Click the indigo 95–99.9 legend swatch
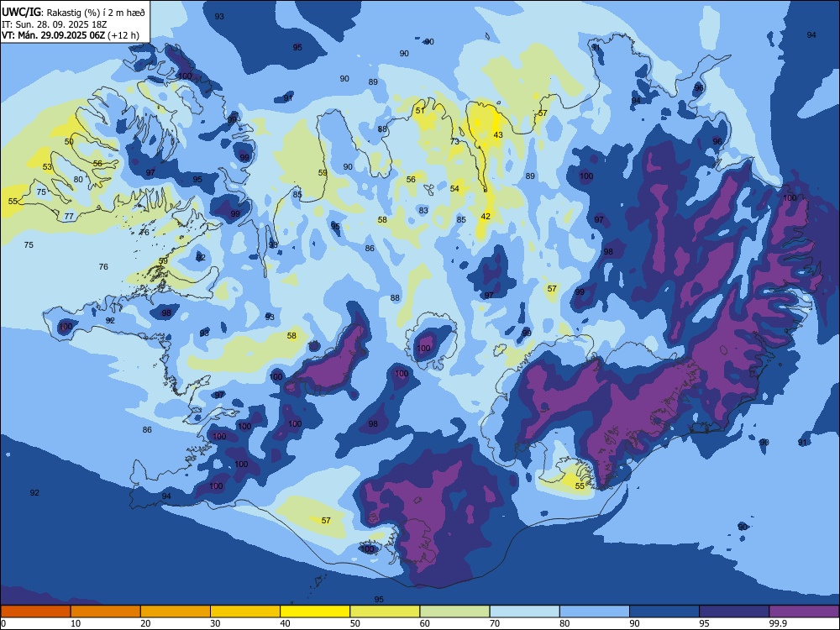 (734, 612)
